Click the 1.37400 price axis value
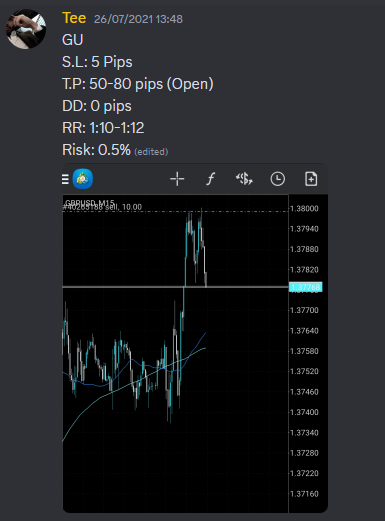The width and height of the screenshot is (385, 521). (x=304, y=412)
